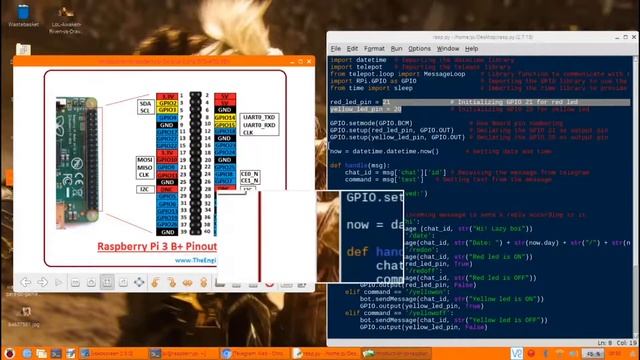The height and width of the screenshot is (360, 640).
Task: Launch terminal from taskbar launcher
Action: pos(56,353)
